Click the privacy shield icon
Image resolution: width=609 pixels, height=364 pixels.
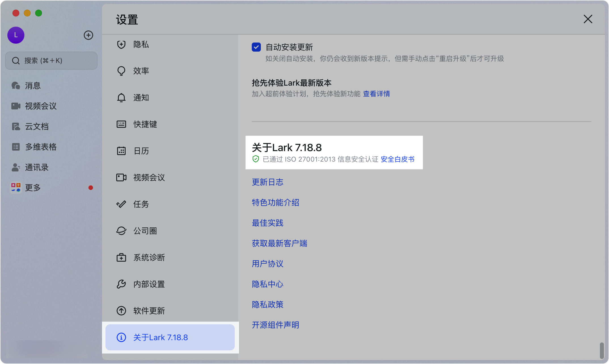pyautogui.click(x=121, y=45)
